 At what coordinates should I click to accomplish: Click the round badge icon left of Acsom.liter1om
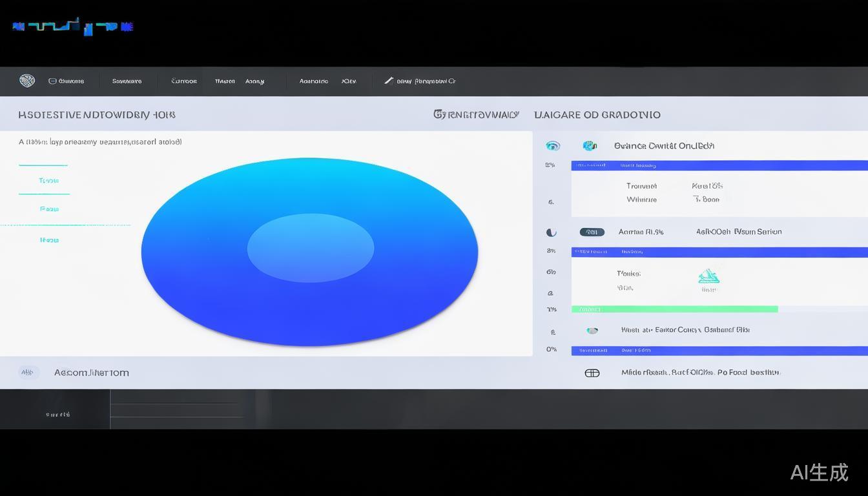click(x=27, y=373)
